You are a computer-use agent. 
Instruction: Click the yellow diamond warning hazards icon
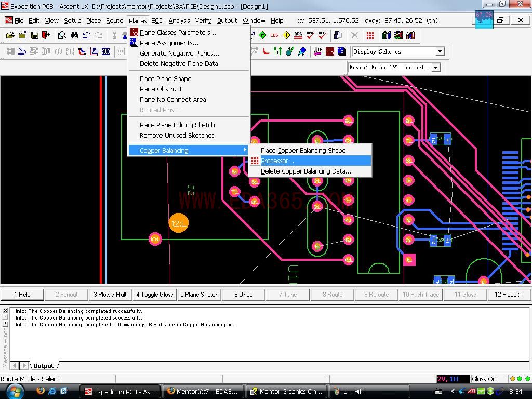pos(286,35)
